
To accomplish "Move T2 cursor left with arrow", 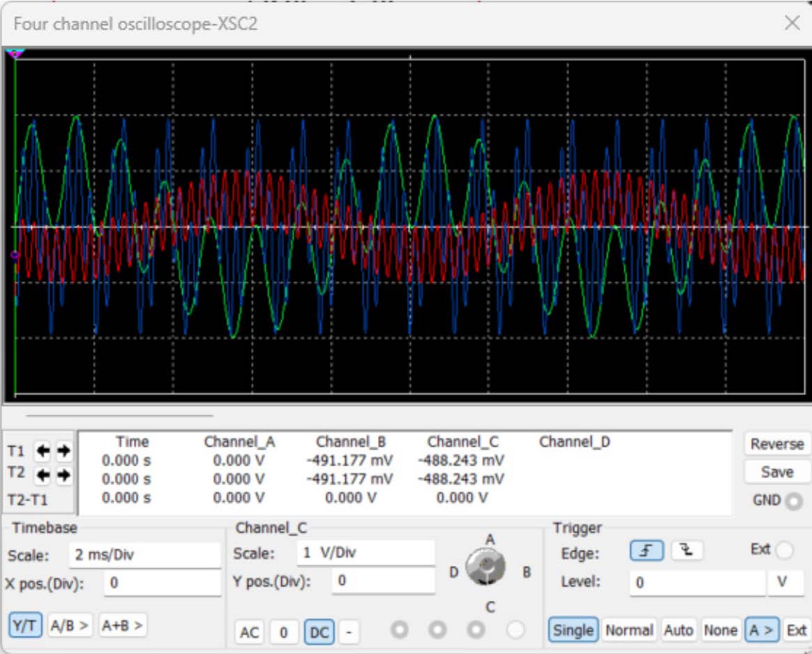I will [x=43, y=475].
